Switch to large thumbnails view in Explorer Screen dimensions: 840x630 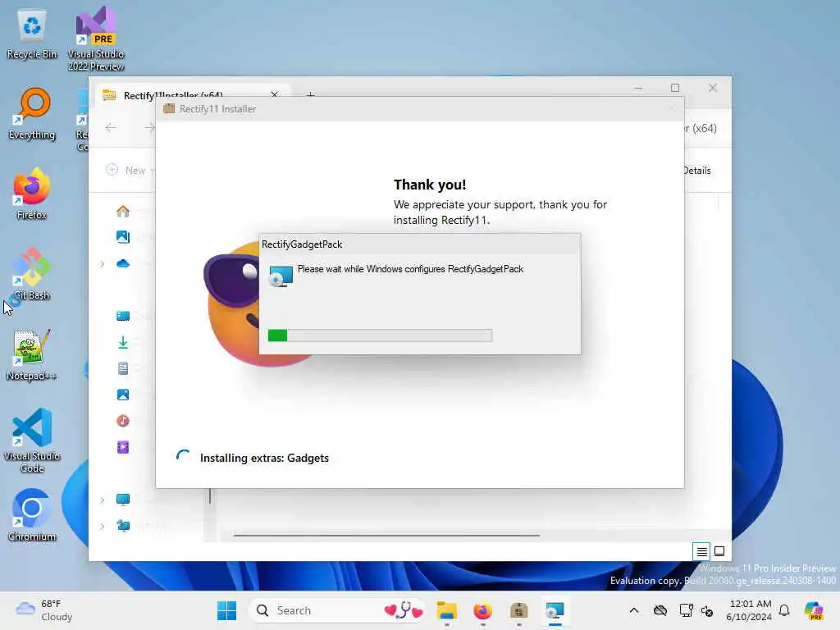coord(719,551)
